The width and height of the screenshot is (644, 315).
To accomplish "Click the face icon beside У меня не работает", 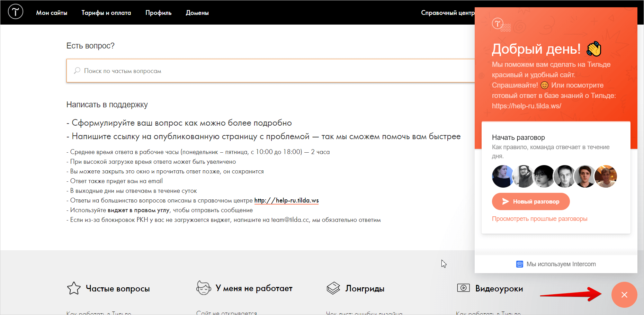I will click(204, 288).
